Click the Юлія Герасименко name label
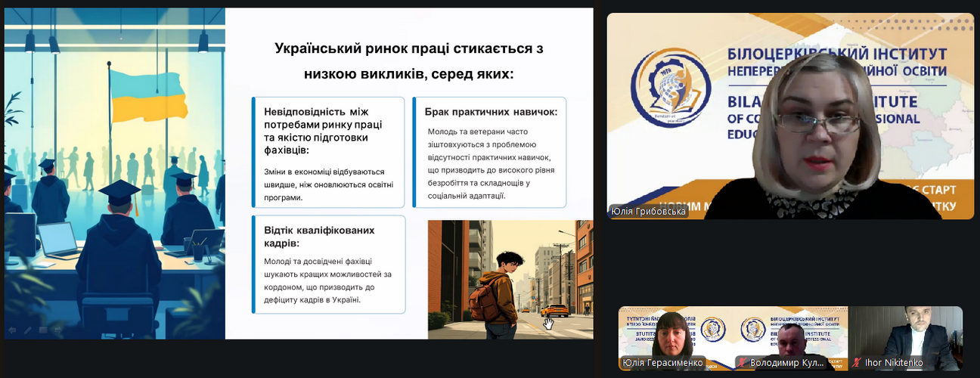 (x=662, y=363)
